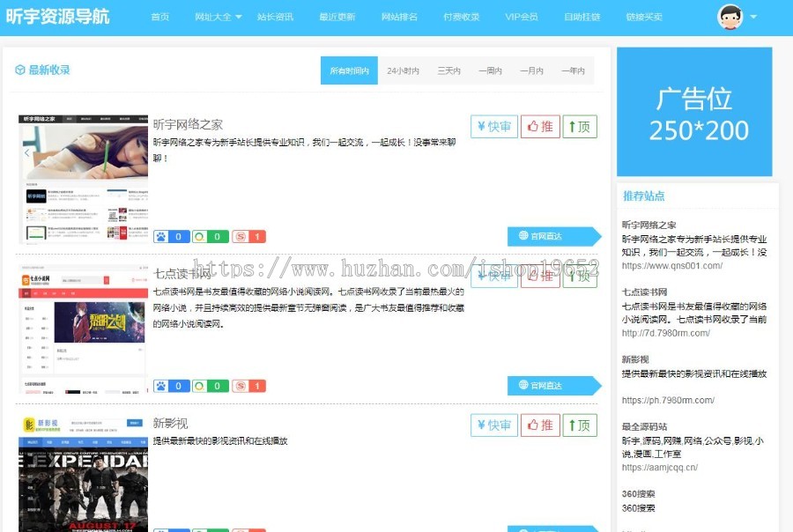Viewport: 793px width, 532px height.
Task: Click the 推荐站点 sidebar heading
Action: [644, 196]
